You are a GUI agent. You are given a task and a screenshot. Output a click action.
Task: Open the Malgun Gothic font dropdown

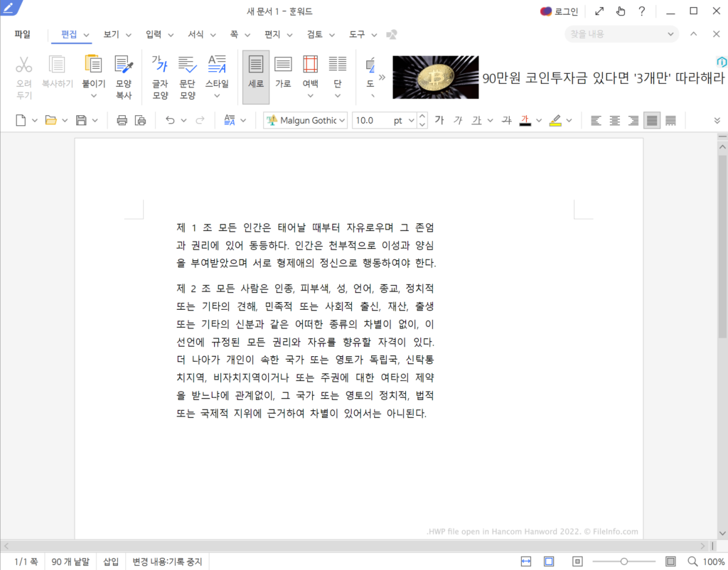[305, 120]
